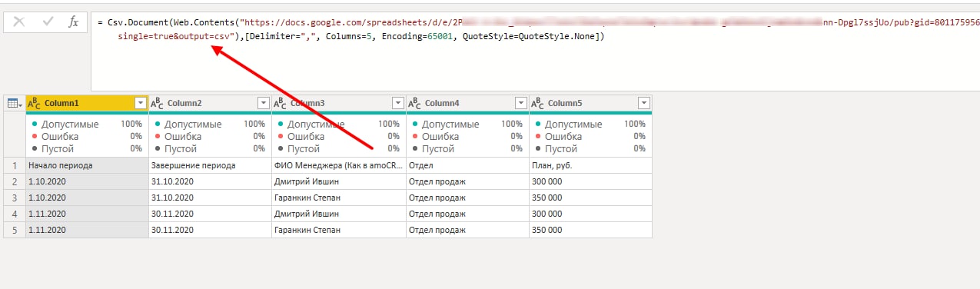The height and width of the screenshot is (289, 980).
Task: Select the Column2 header
Action: (x=210, y=103)
